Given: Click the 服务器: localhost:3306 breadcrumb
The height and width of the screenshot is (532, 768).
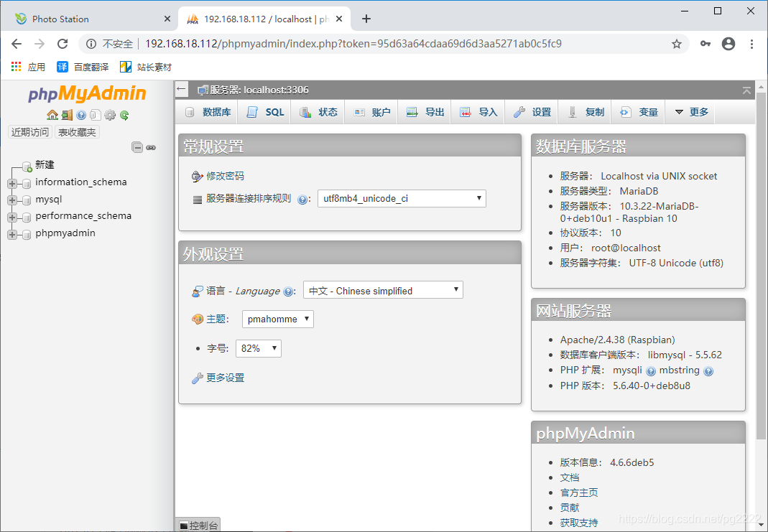Looking at the screenshot, I should (259, 90).
